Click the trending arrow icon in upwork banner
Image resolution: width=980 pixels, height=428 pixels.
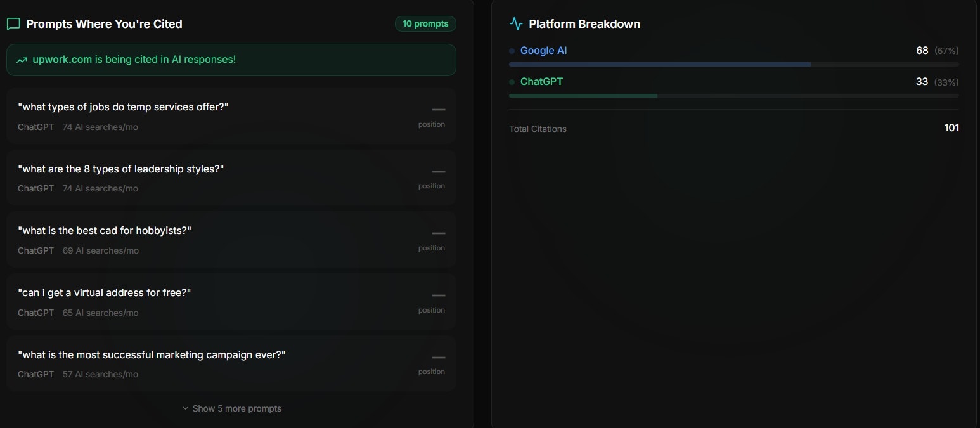22,60
